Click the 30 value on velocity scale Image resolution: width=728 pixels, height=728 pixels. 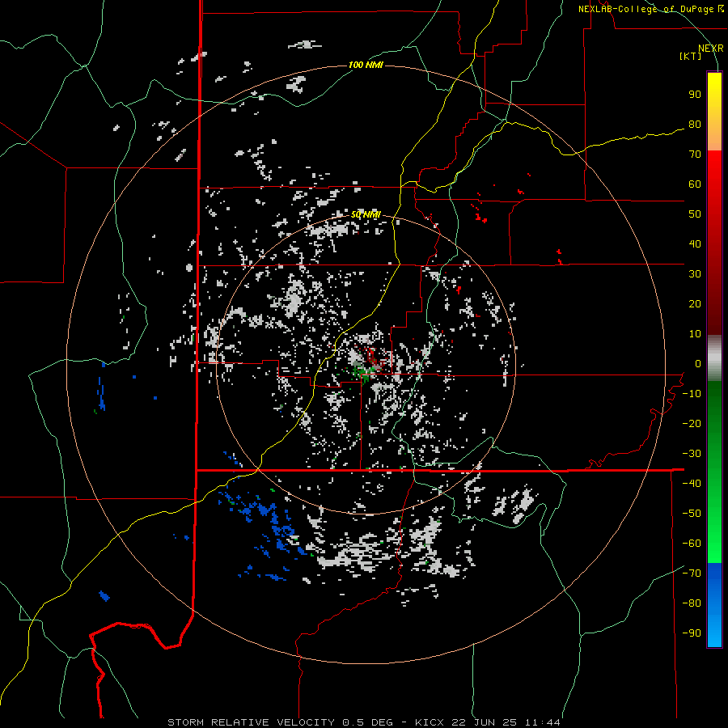(695, 274)
